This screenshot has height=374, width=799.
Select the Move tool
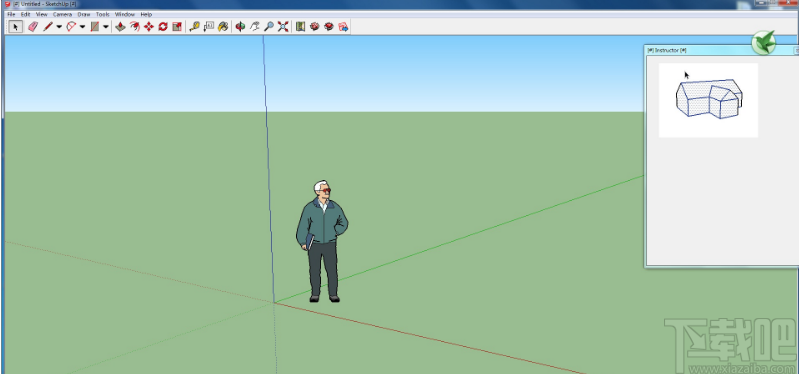(149, 26)
